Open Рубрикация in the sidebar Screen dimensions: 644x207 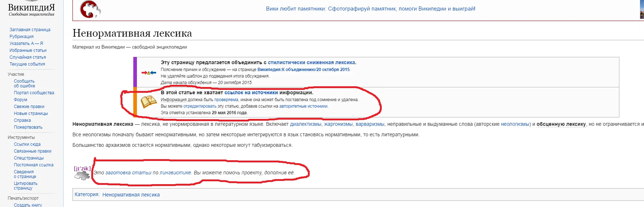(21, 37)
